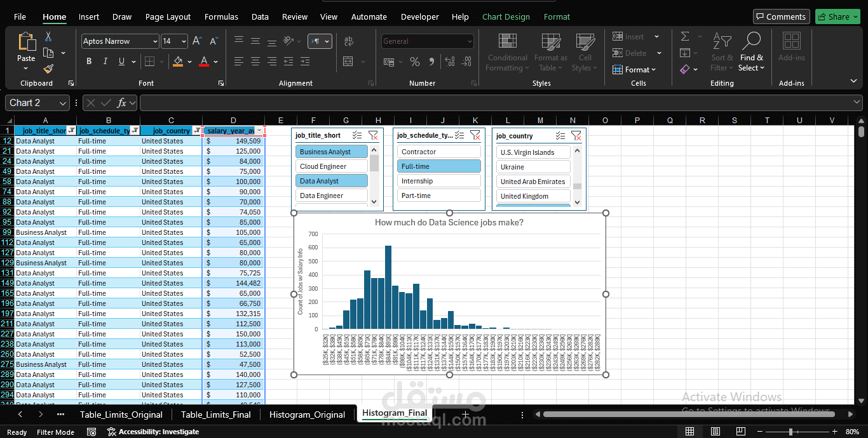
Task: Click the Share button
Action: 837,16
